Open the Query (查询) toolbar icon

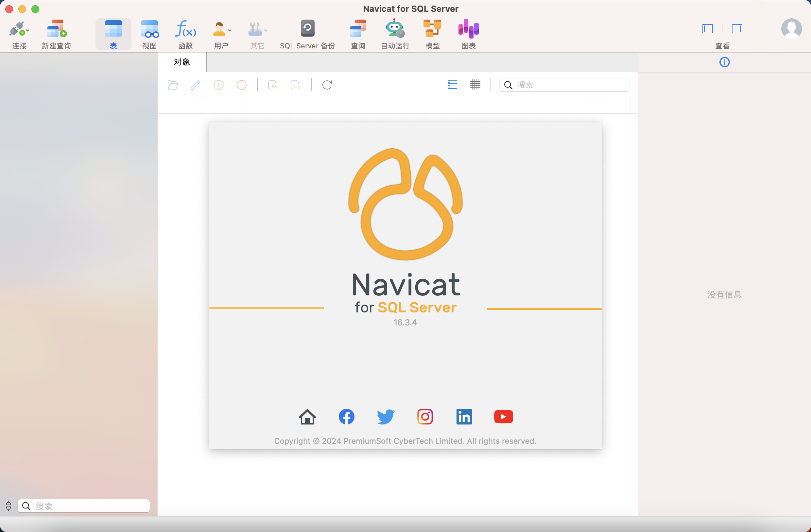[x=358, y=29]
